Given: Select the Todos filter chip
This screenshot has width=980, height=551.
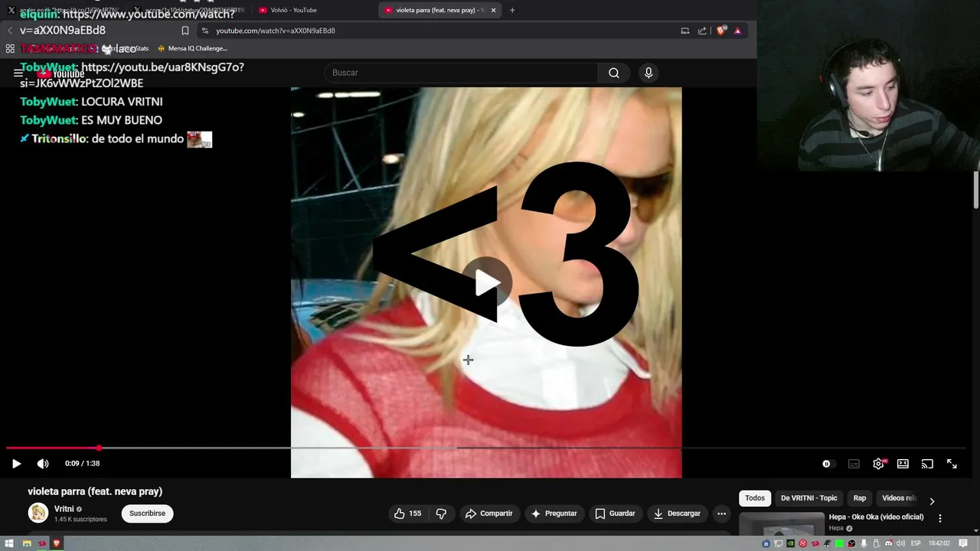Looking at the screenshot, I should [x=755, y=498].
